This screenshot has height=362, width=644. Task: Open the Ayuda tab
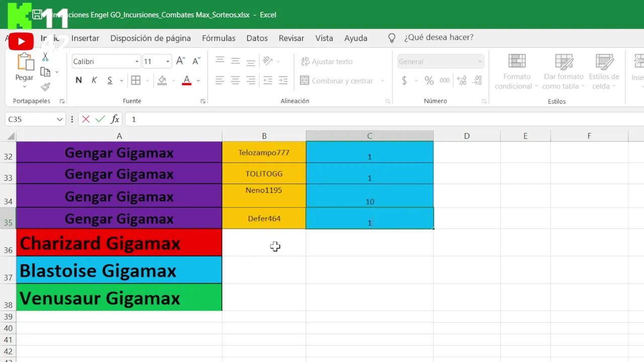pyautogui.click(x=356, y=38)
